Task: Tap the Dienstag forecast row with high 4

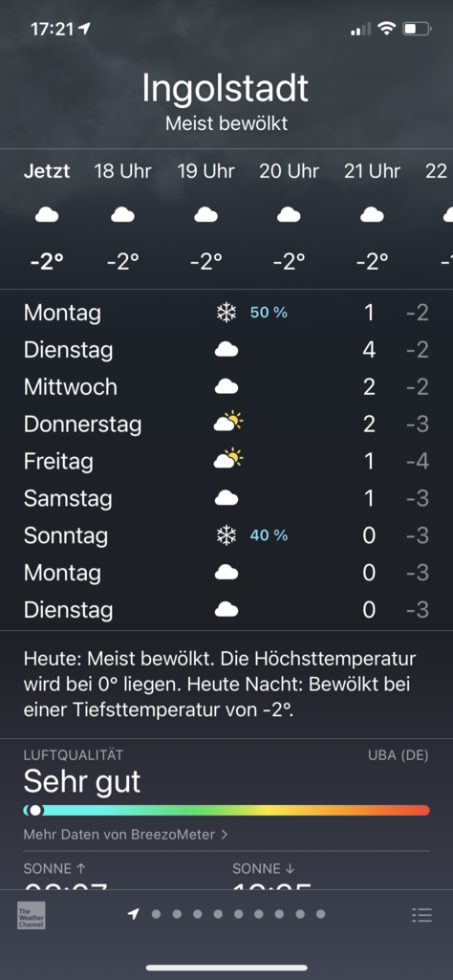Action: 226,350
